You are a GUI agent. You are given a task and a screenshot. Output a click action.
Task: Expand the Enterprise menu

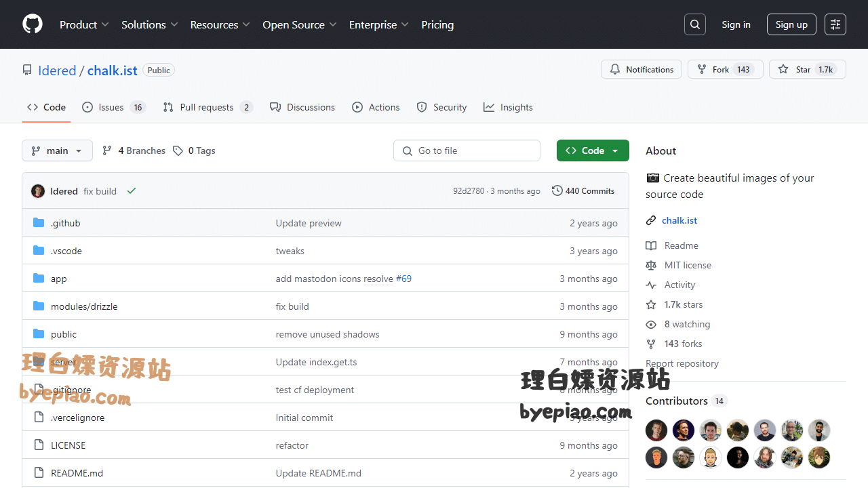379,24
